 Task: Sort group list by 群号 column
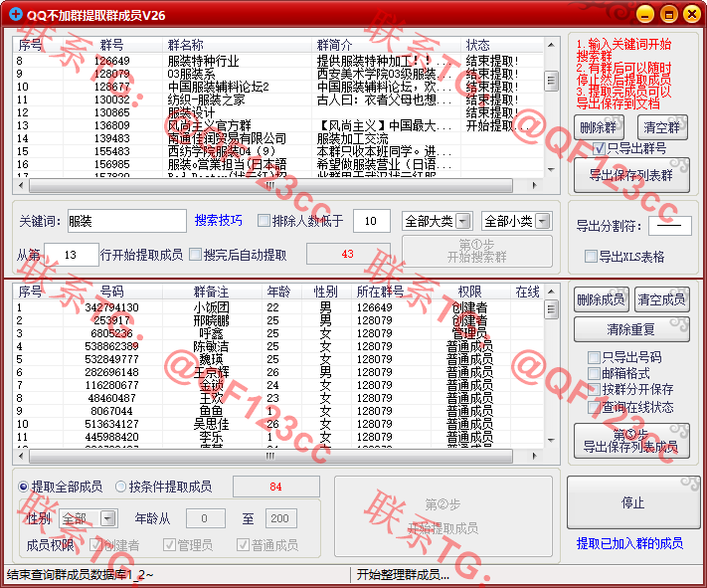tap(111, 45)
